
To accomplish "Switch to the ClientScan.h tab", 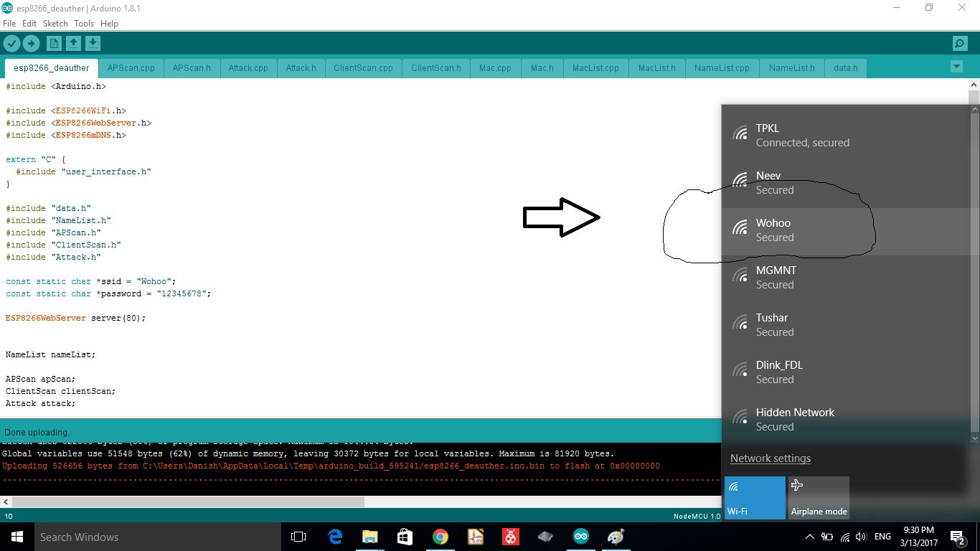I will (436, 68).
